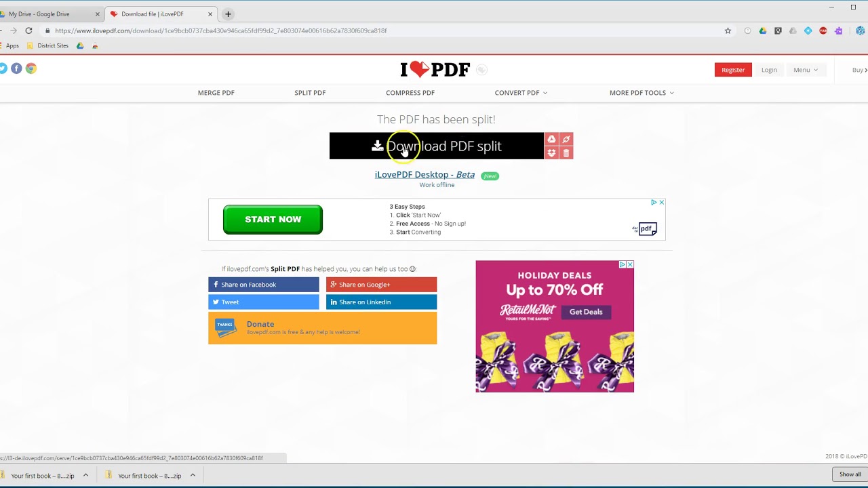Screen dimensions: 868x488
Task: Close the My Drive tab
Action: (97, 14)
